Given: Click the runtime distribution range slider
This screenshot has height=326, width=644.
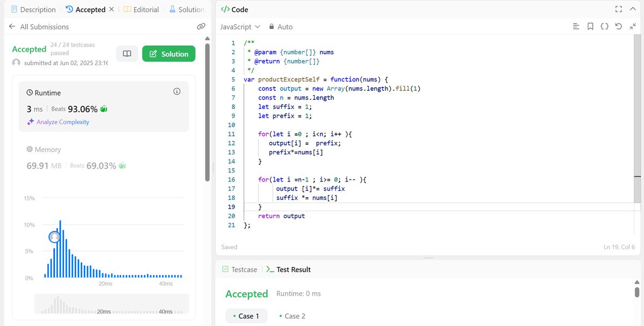Looking at the screenshot, I should click(112, 303).
